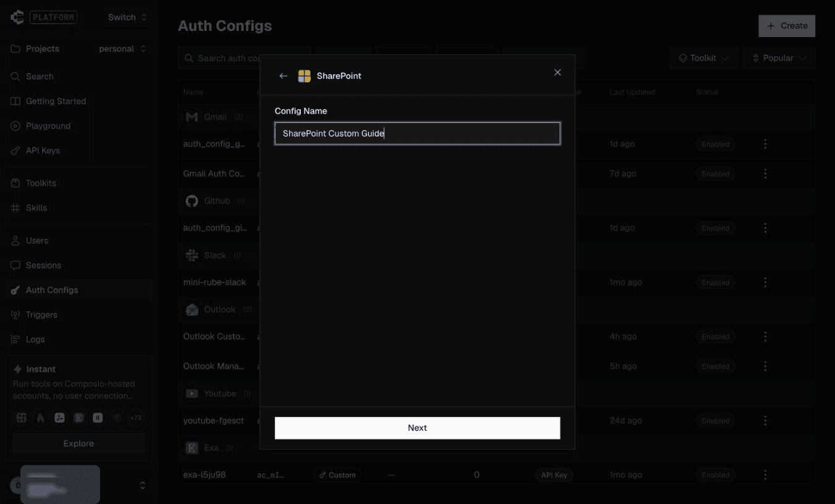Click the Sessions chat icon
The width and height of the screenshot is (835, 504).
point(15,266)
